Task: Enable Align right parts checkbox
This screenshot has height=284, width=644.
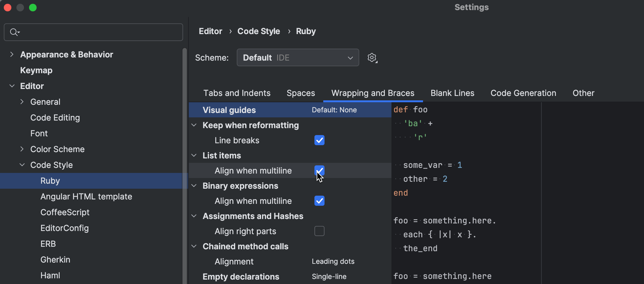Action: tap(319, 231)
